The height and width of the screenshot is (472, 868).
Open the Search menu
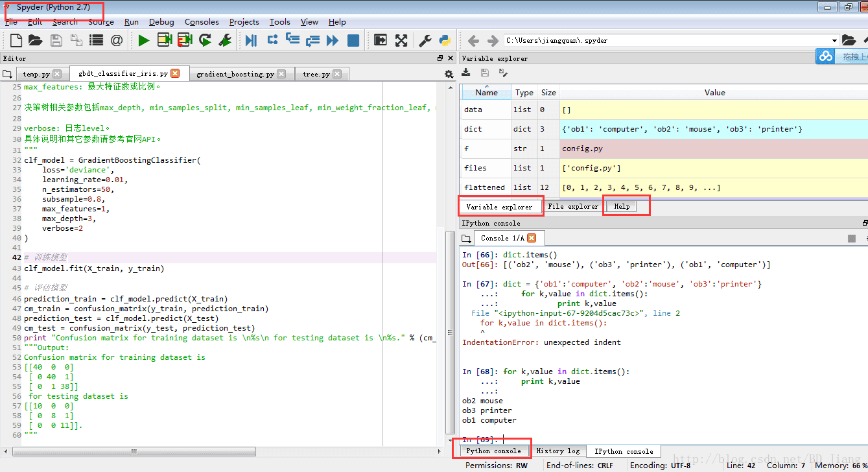point(65,21)
